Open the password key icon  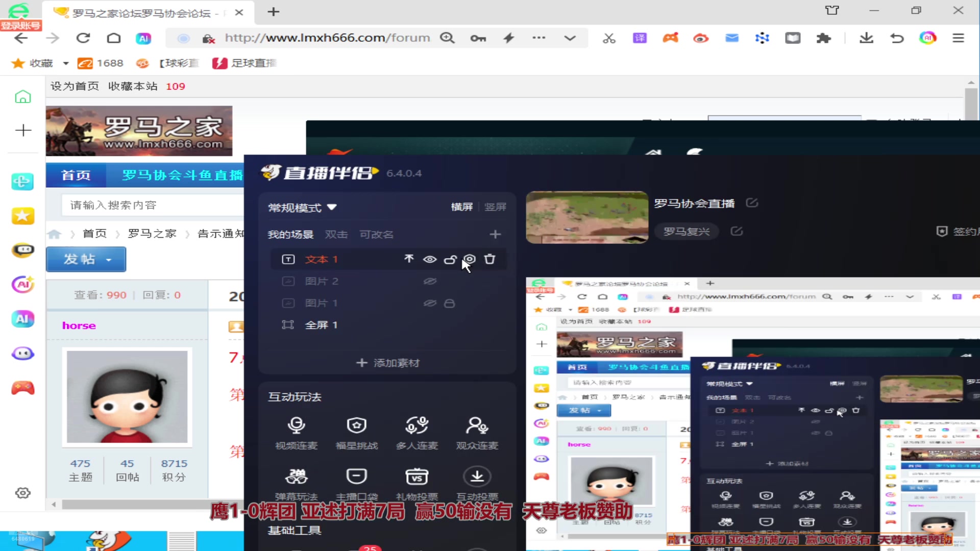pyautogui.click(x=478, y=38)
